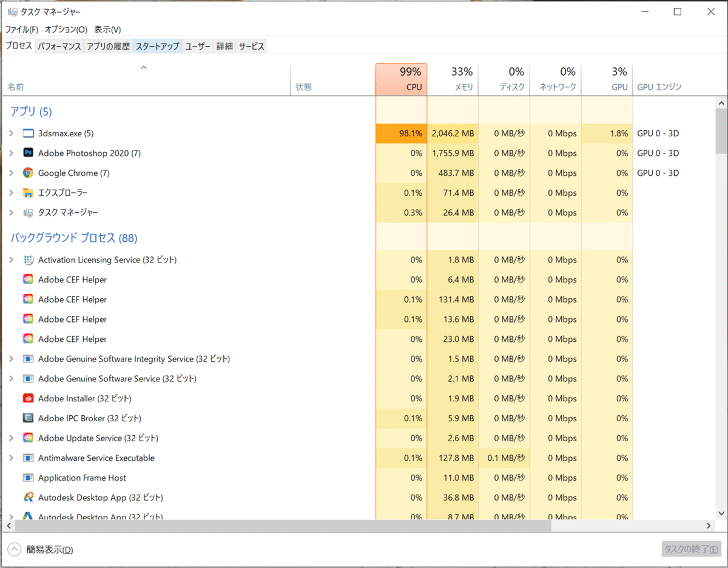The width and height of the screenshot is (728, 568).
Task: Click the 13.6 MB Adobe CEF Helper icon
Action: click(28, 319)
